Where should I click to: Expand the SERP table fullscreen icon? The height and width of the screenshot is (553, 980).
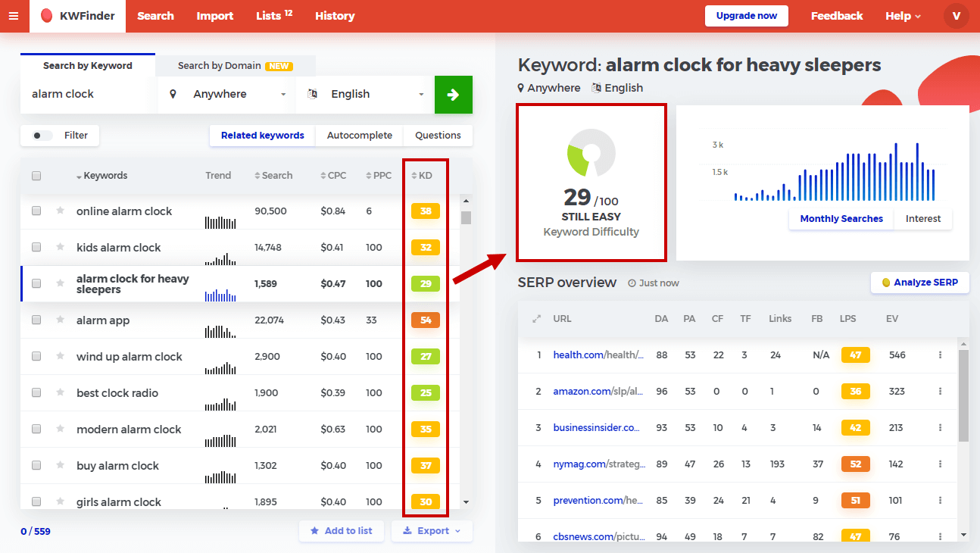pyautogui.click(x=536, y=319)
